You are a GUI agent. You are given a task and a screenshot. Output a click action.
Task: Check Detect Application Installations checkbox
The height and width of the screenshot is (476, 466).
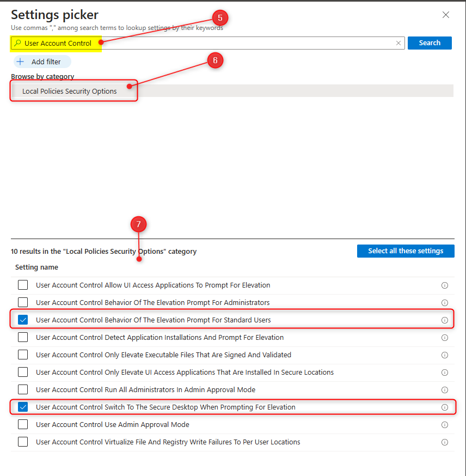[x=23, y=337]
